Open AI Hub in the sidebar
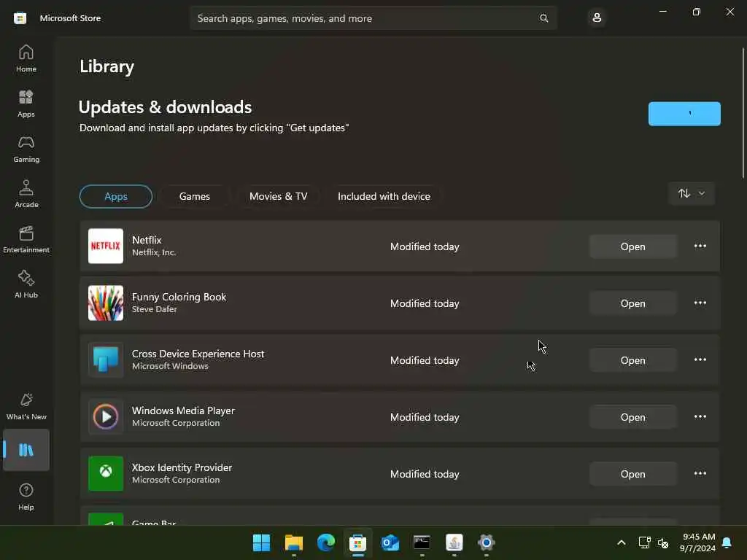The image size is (747, 560). (x=26, y=285)
